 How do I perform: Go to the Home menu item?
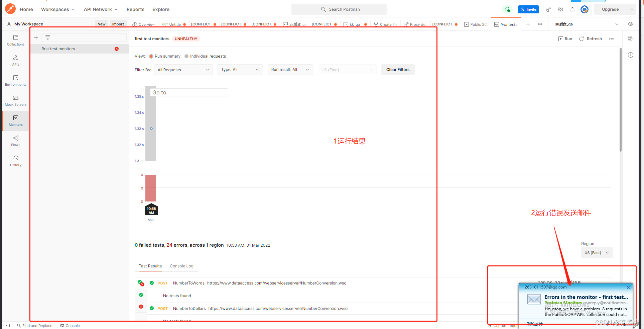tap(26, 9)
